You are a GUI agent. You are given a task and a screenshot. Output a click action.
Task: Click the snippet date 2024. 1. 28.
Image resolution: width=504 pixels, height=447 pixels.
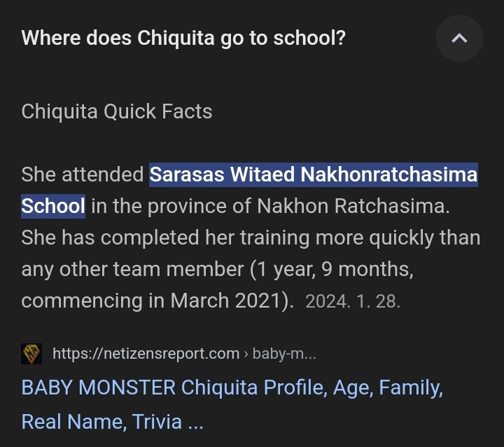click(353, 302)
